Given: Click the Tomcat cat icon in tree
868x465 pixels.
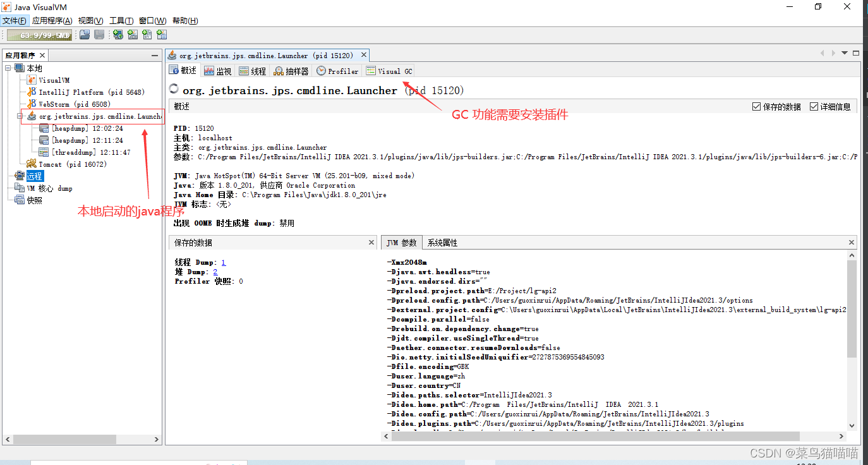Looking at the screenshot, I should coord(32,164).
